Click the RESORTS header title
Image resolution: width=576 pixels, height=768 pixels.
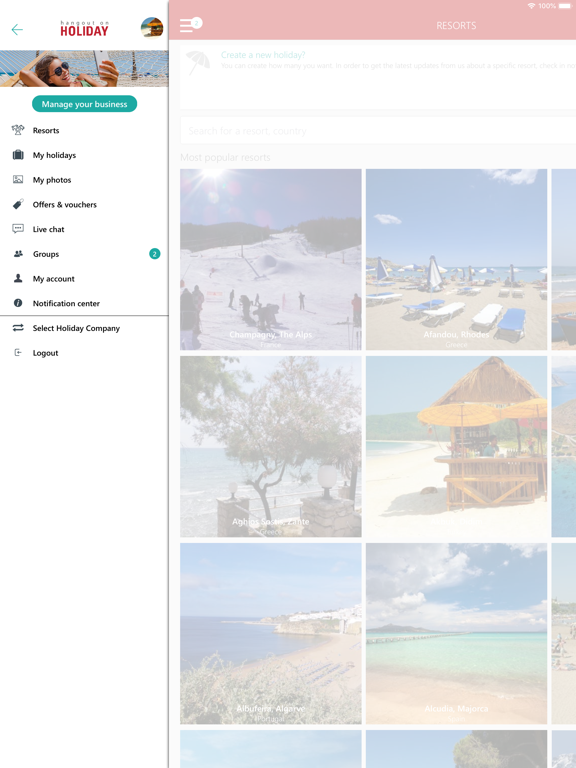point(456,25)
